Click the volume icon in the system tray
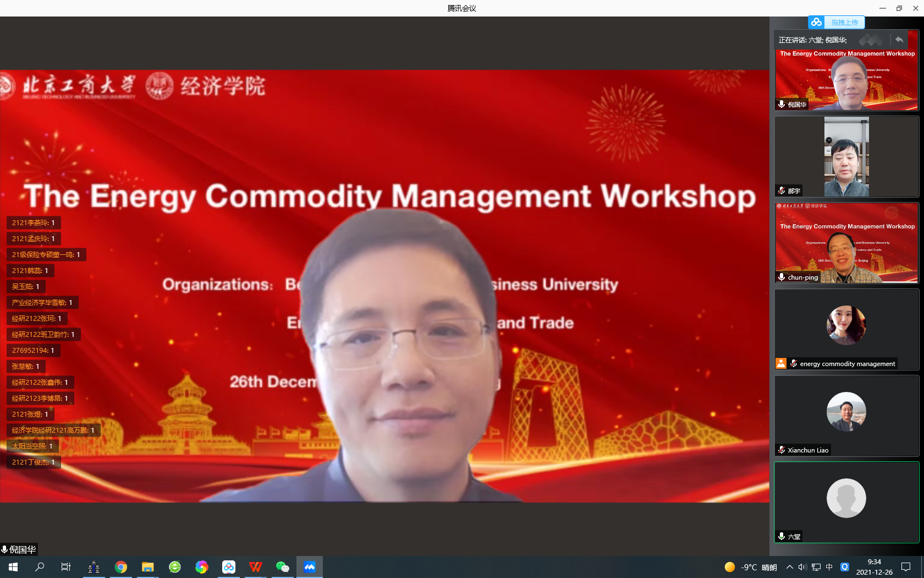 click(x=801, y=567)
